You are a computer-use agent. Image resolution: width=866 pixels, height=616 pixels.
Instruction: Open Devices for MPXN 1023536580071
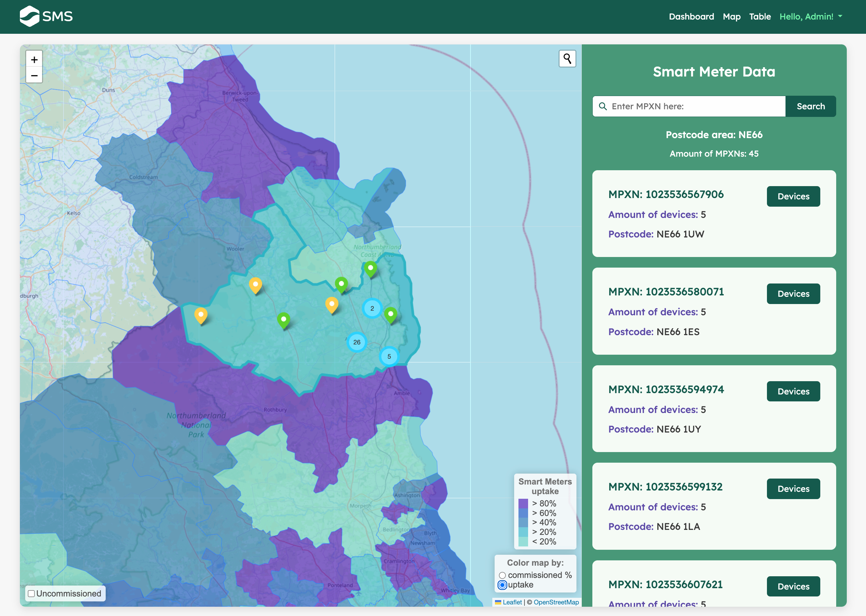[793, 293]
